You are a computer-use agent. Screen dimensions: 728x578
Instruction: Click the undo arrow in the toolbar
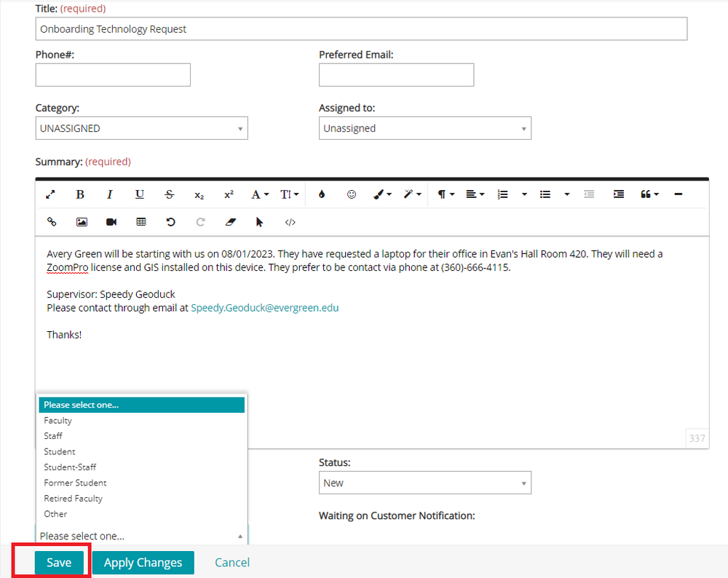[x=171, y=222]
